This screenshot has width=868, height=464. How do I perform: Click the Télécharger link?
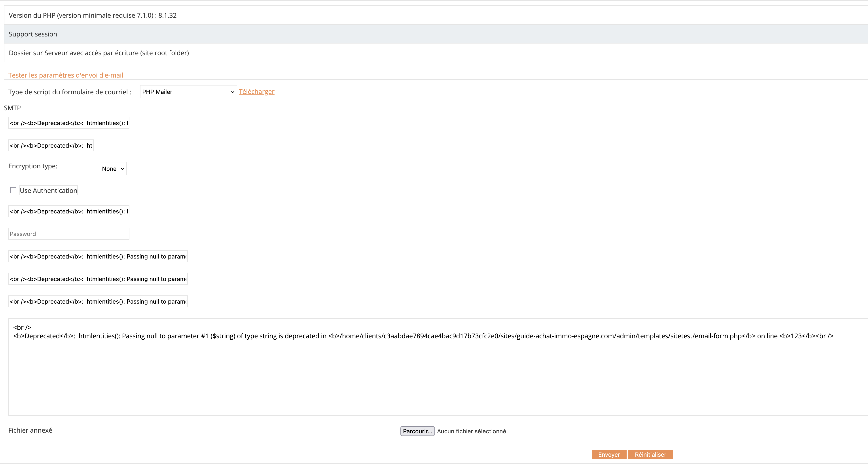(x=256, y=91)
